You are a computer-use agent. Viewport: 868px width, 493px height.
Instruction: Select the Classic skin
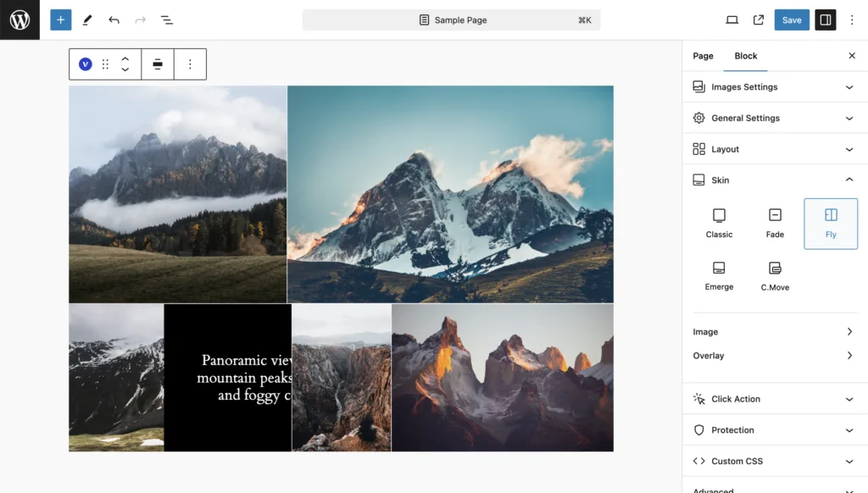[719, 224]
